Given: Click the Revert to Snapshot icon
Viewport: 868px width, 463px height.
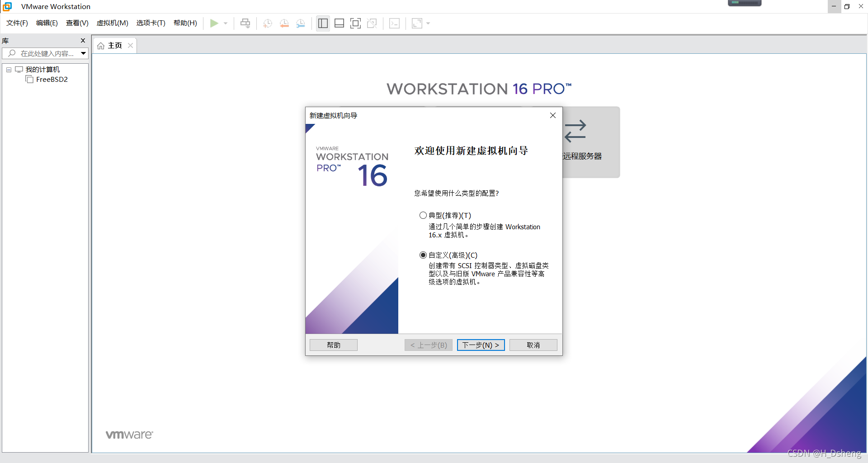Looking at the screenshot, I should (x=284, y=23).
